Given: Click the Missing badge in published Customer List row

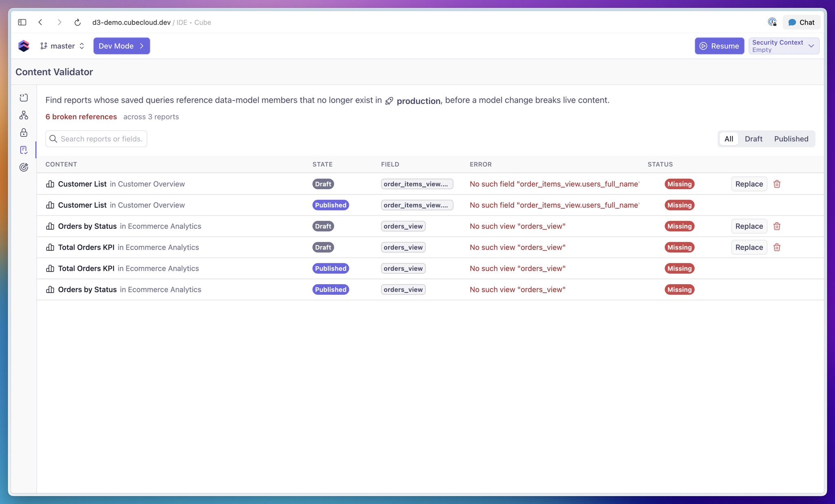Looking at the screenshot, I should click(x=679, y=205).
